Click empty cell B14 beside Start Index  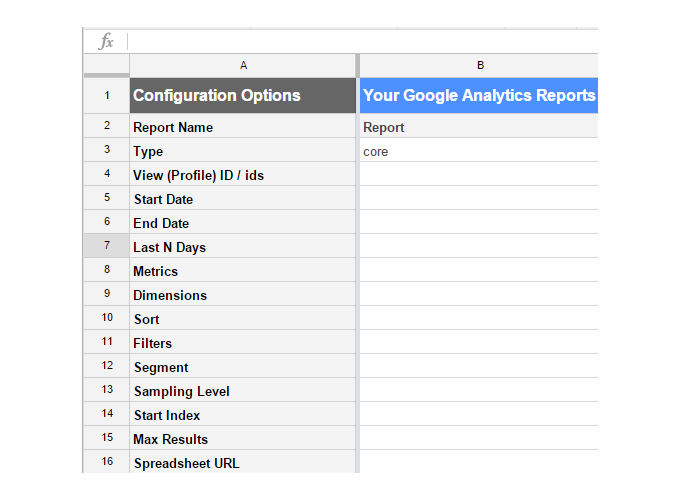click(479, 415)
